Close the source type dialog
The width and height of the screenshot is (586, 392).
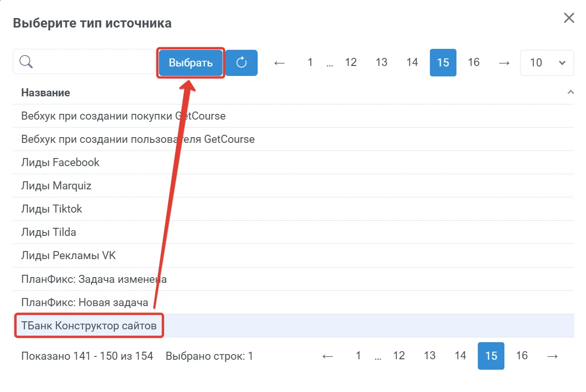tap(568, 19)
